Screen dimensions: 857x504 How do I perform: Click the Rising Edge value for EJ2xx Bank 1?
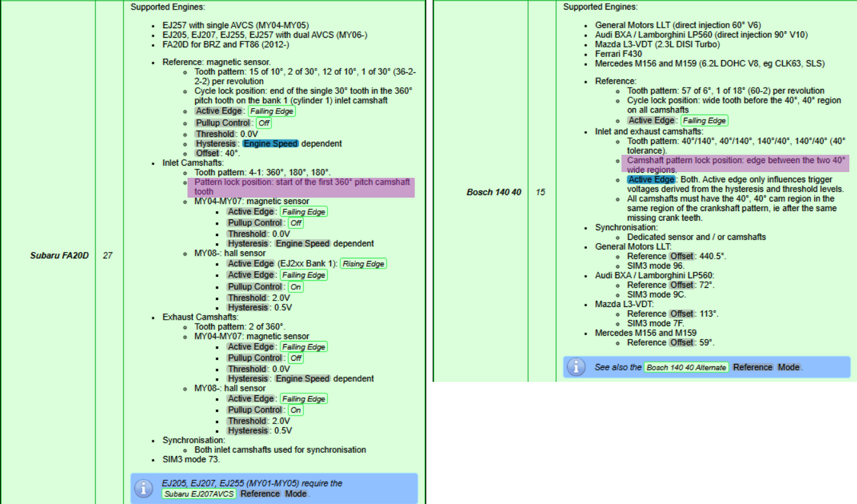point(363,264)
